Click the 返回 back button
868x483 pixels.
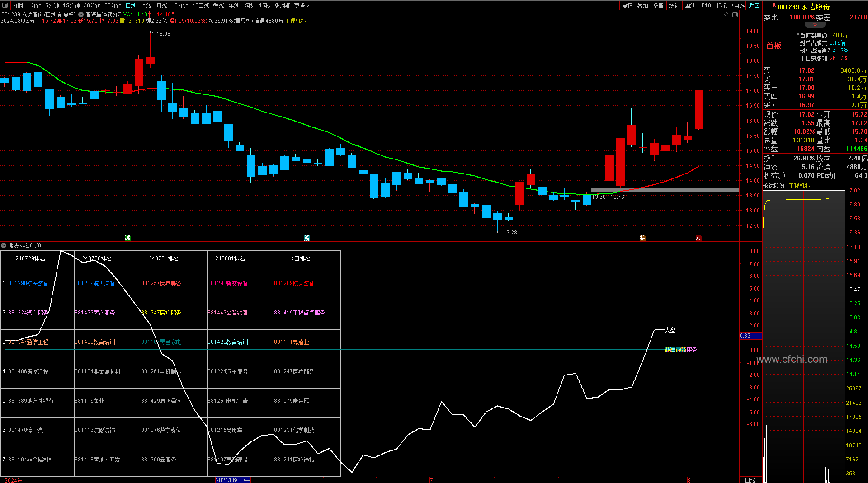pos(754,5)
